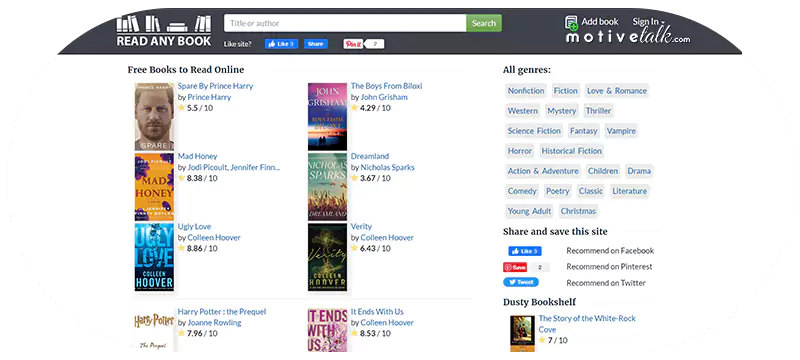Viewport: 800px width, 360px height.
Task: Open The Story of the White-Rock Cove link
Action: (587, 324)
